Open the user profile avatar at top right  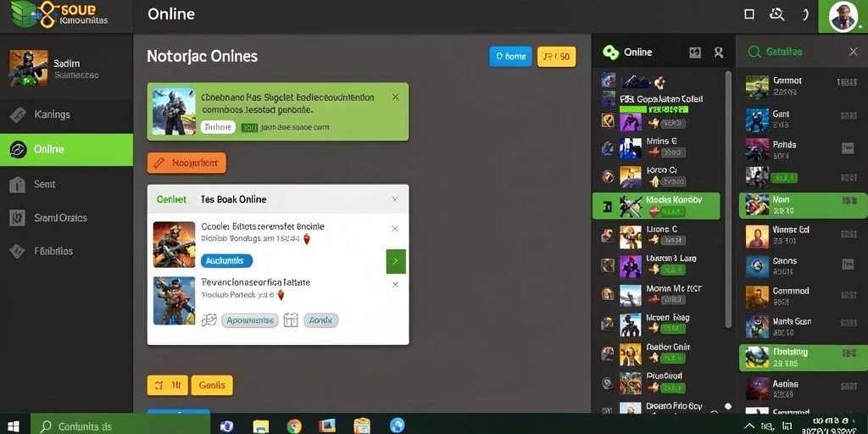pyautogui.click(x=843, y=17)
